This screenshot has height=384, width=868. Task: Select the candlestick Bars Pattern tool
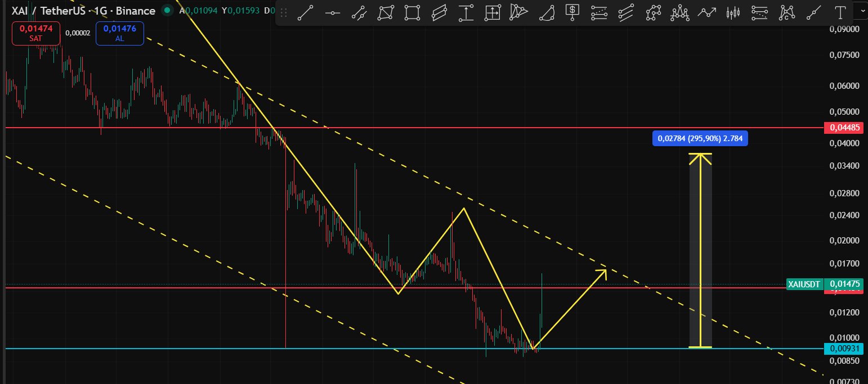click(733, 12)
